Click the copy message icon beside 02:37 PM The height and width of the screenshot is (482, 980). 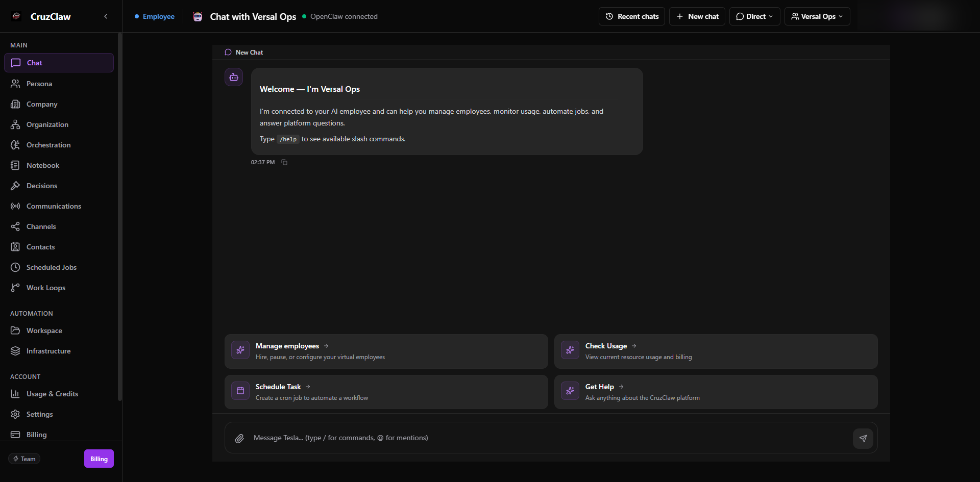(284, 162)
